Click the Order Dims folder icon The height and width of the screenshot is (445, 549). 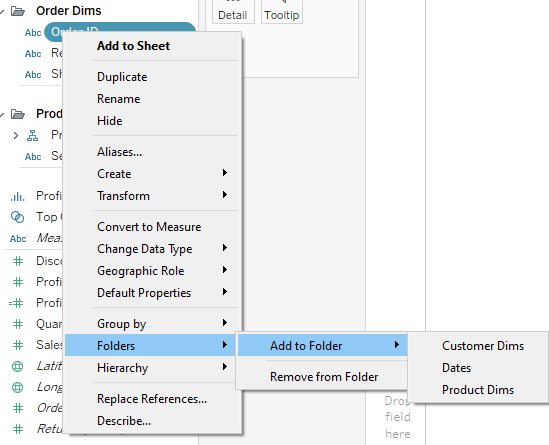18,11
